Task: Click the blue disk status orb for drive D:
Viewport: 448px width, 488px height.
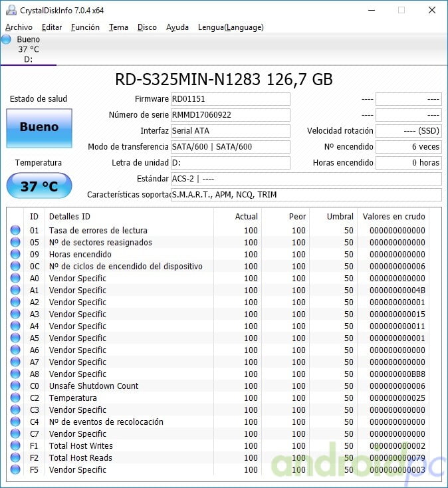Action: click(x=6, y=40)
